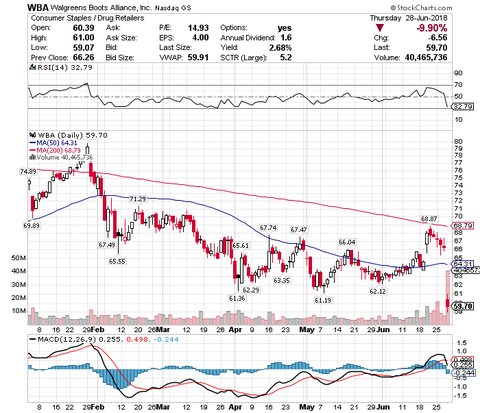Click the 67.74 high annotation
Screen dimensions: 480x413
(x=268, y=228)
